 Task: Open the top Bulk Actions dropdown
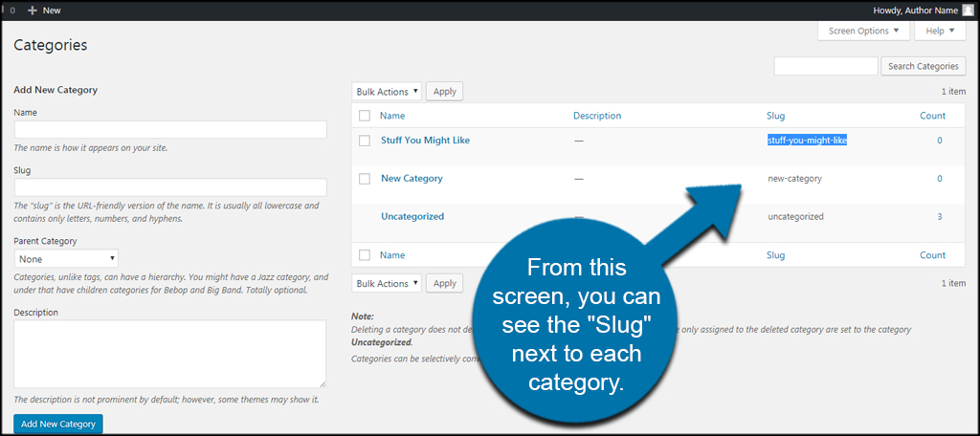tap(387, 92)
